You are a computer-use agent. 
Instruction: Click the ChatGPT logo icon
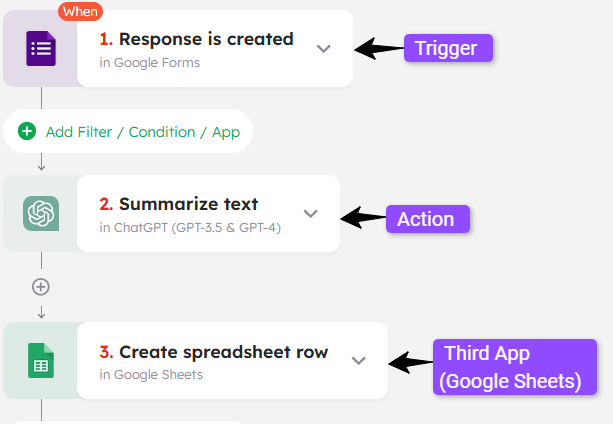coord(41,213)
